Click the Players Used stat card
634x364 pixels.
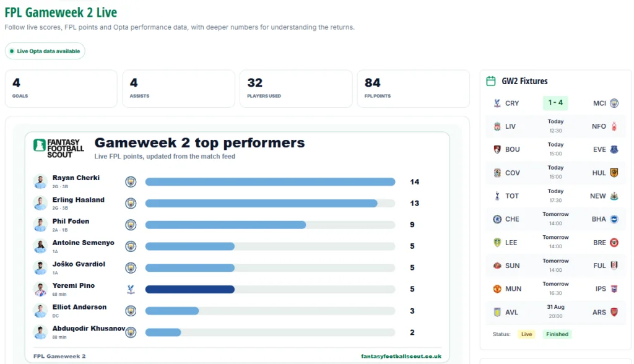[x=296, y=89]
